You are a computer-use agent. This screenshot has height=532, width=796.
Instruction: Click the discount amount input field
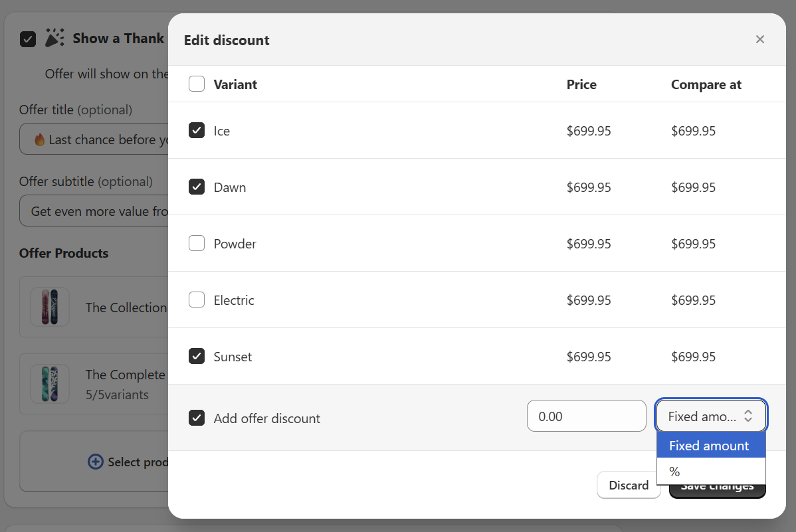pyautogui.click(x=586, y=416)
